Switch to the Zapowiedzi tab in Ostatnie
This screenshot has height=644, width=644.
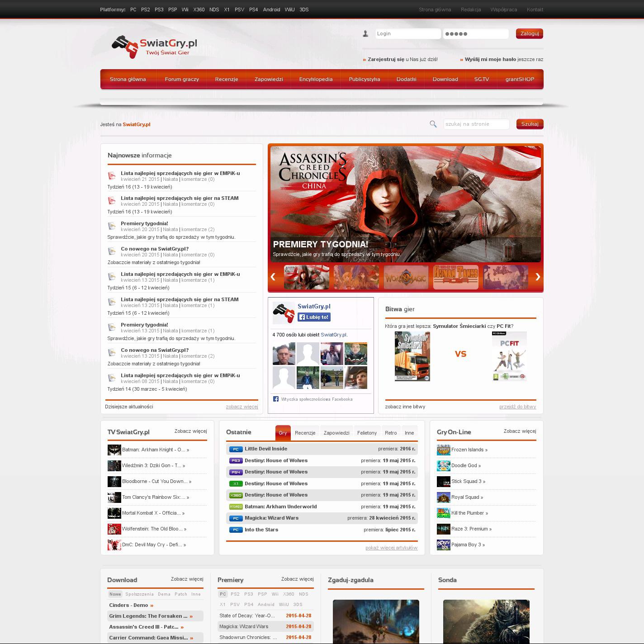[x=336, y=433]
